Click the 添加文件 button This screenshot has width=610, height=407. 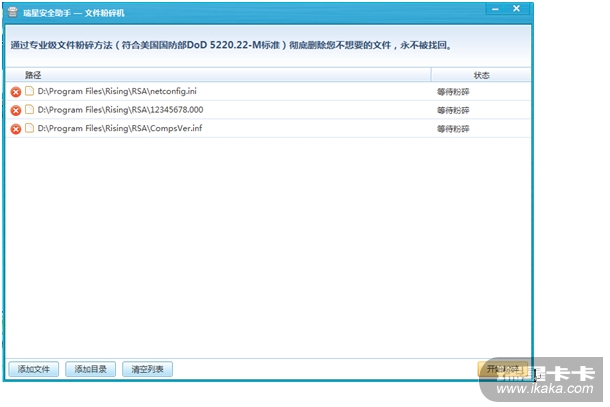33,369
